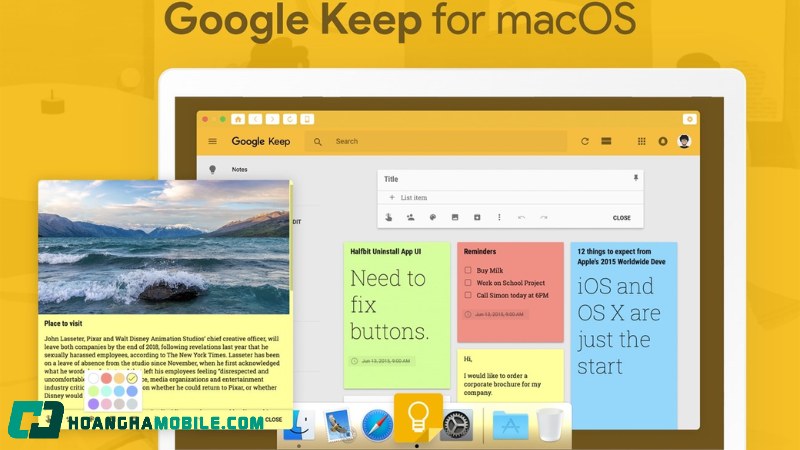Choose the pink color swatch
The image size is (800, 450).
pyautogui.click(x=106, y=404)
